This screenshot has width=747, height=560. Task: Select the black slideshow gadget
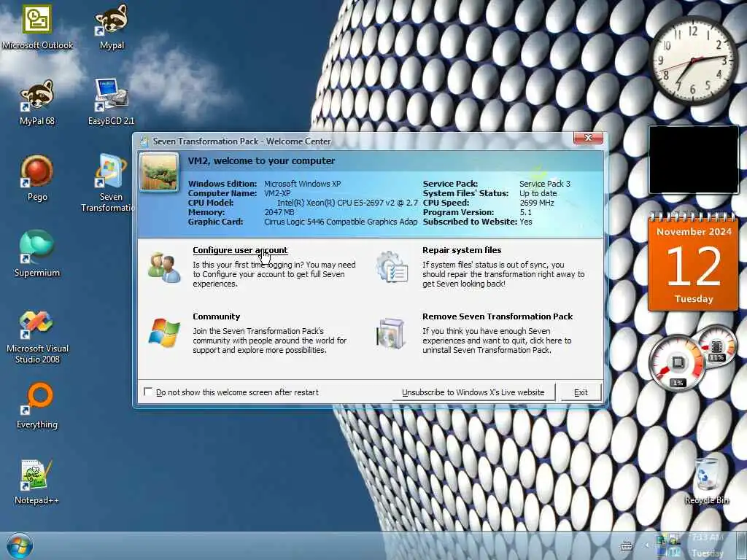pyautogui.click(x=694, y=160)
